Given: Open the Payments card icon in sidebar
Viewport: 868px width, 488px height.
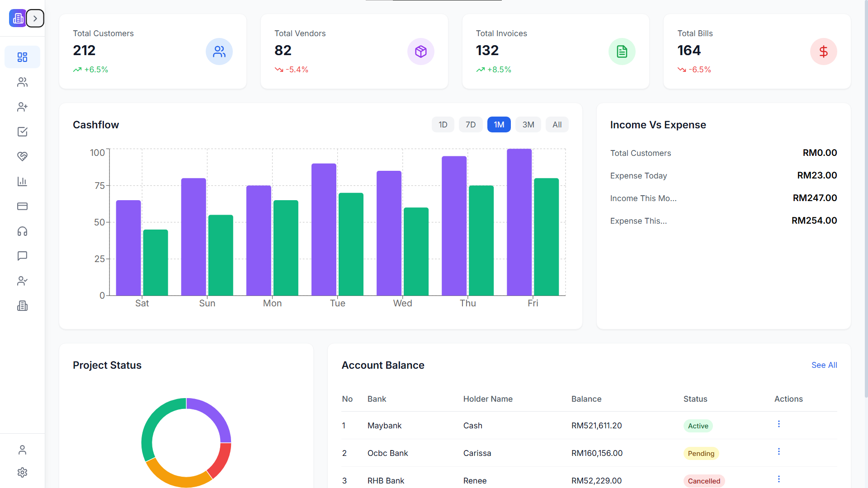Looking at the screenshot, I should click(22, 206).
